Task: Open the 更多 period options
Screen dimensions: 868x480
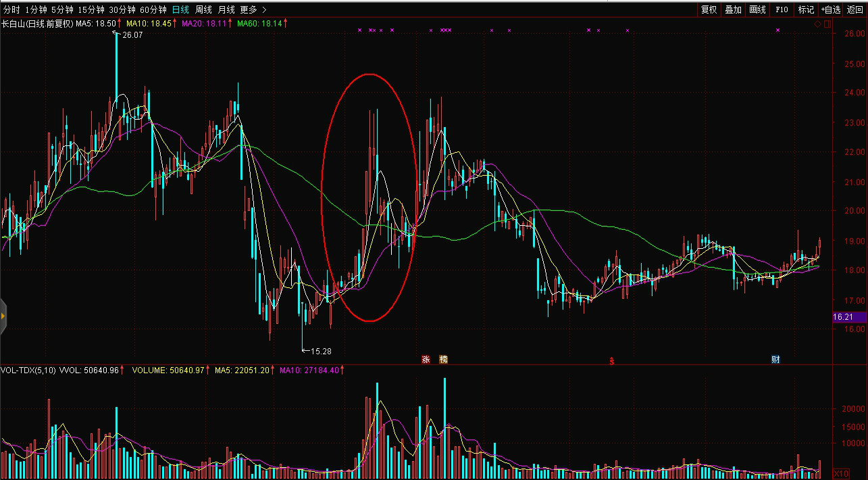Action: tap(249, 9)
